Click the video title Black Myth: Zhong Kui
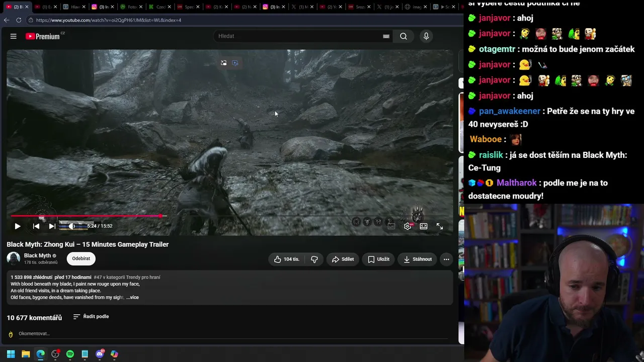 (x=88, y=244)
